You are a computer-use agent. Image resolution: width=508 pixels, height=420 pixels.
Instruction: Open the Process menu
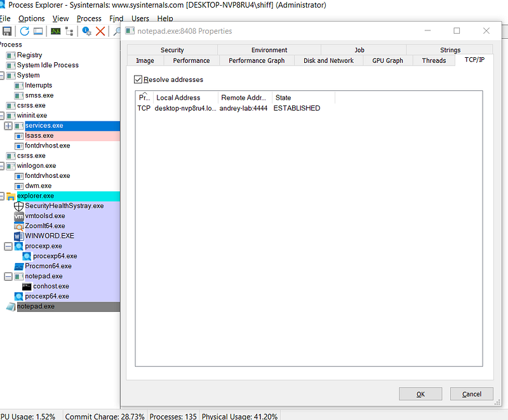tap(89, 18)
